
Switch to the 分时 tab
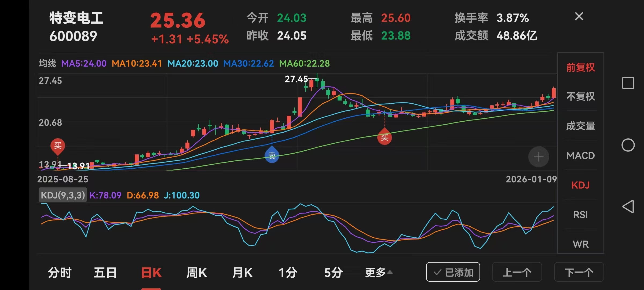click(x=60, y=273)
